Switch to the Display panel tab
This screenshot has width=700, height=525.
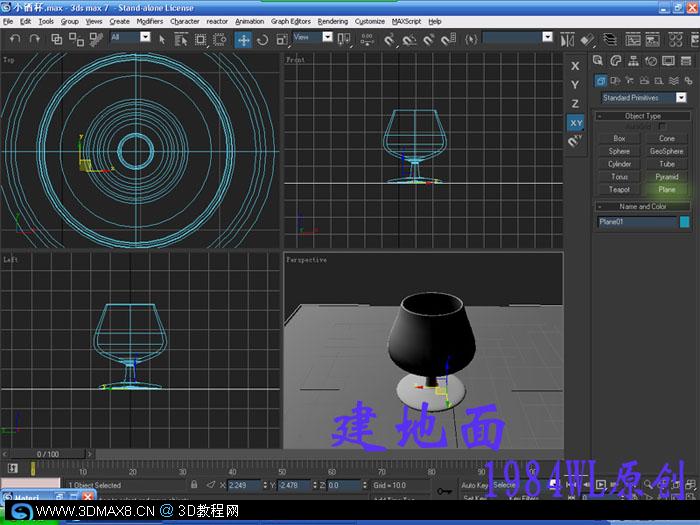pyautogui.click(x=668, y=61)
